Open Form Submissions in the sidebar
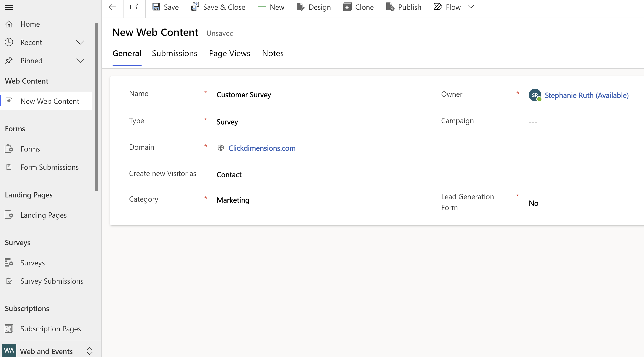Screen dimensions: 644x357 pyautogui.click(x=49, y=167)
